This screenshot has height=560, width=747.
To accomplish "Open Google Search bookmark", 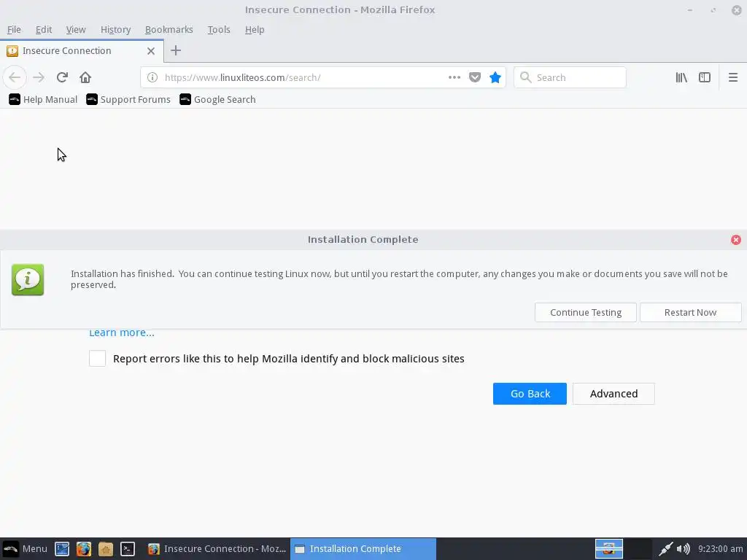I will click(217, 99).
